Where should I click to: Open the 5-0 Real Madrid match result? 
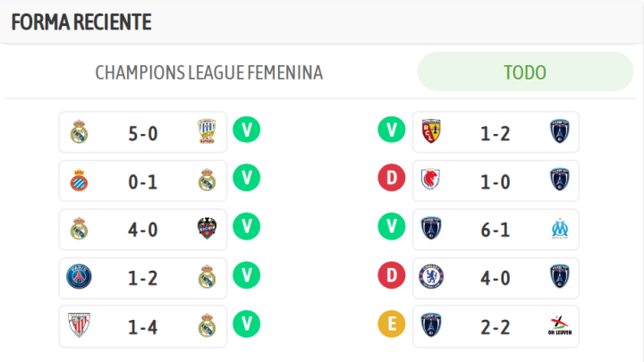(x=143, y=133)
